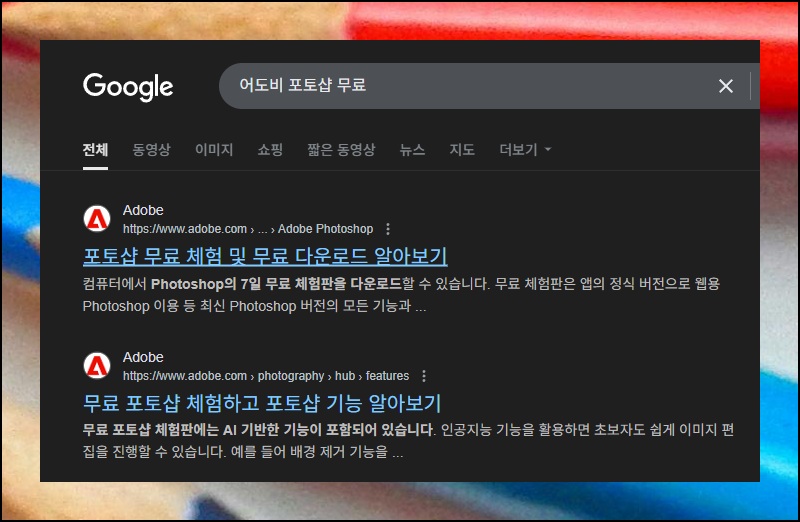Open the 무료 포토샵 체험하고 포토샵 기능 알아보기 link

262,403
